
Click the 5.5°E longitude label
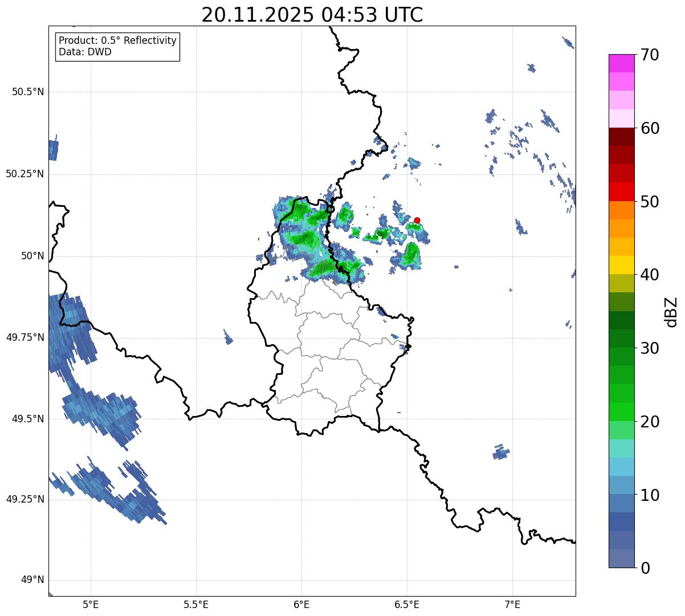(x=196, y=604)
